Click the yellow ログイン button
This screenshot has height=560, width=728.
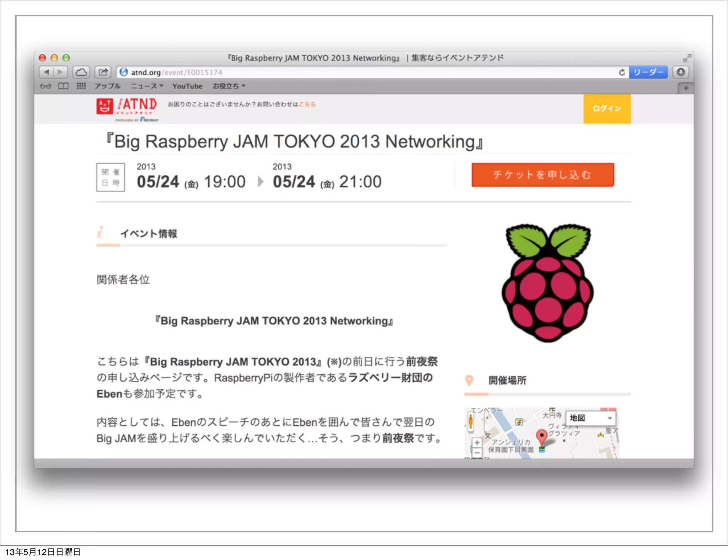(606, 109)
